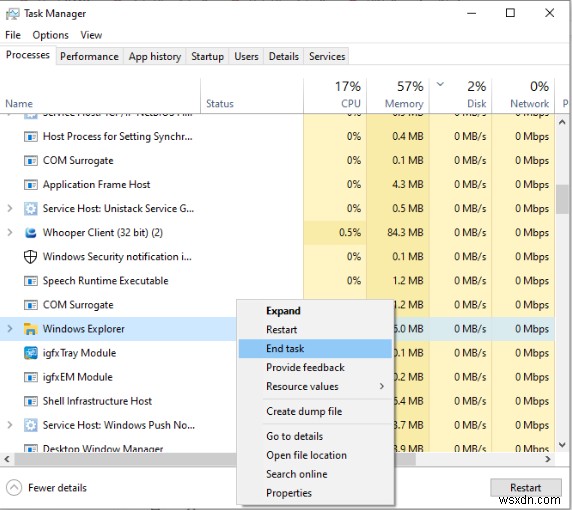This screenshot has width=572, height=510.
Task: Switch to the Users tab
Action: coord(246,57)
